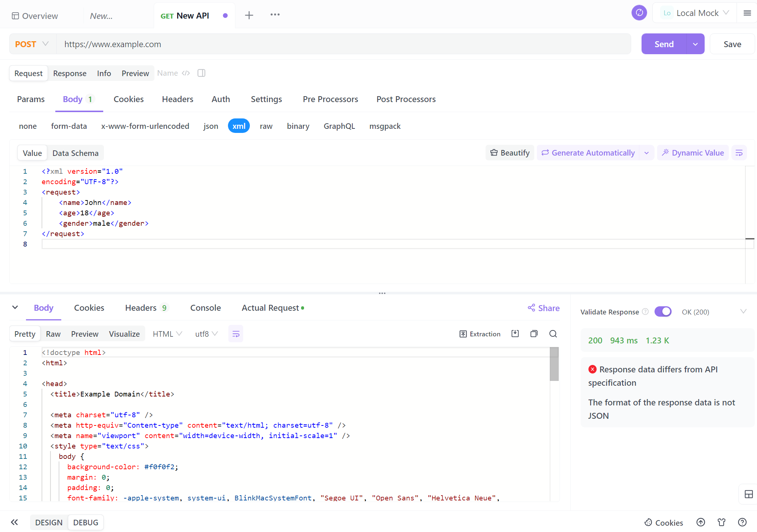Click the response body vertical scrollbar
Viewport: 757px width, 532px height.
pos(554,364)
